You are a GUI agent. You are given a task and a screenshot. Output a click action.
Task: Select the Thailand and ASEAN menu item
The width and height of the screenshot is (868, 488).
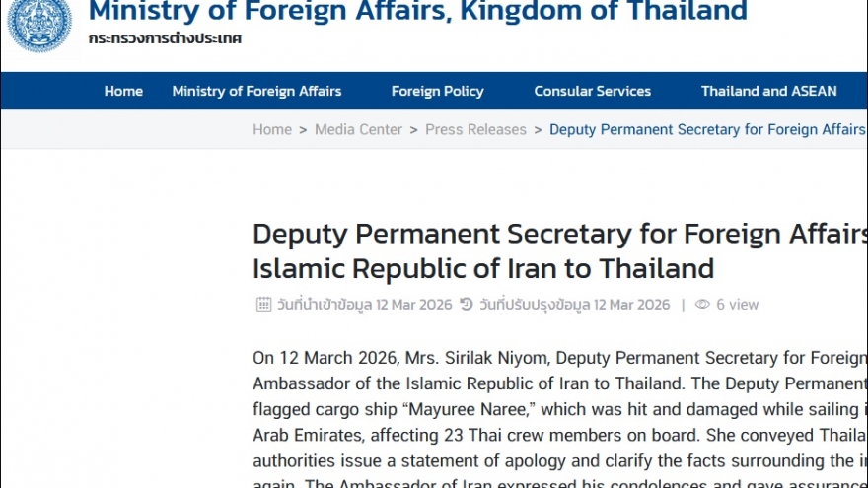pyautogui.click(x=768, y=91)
